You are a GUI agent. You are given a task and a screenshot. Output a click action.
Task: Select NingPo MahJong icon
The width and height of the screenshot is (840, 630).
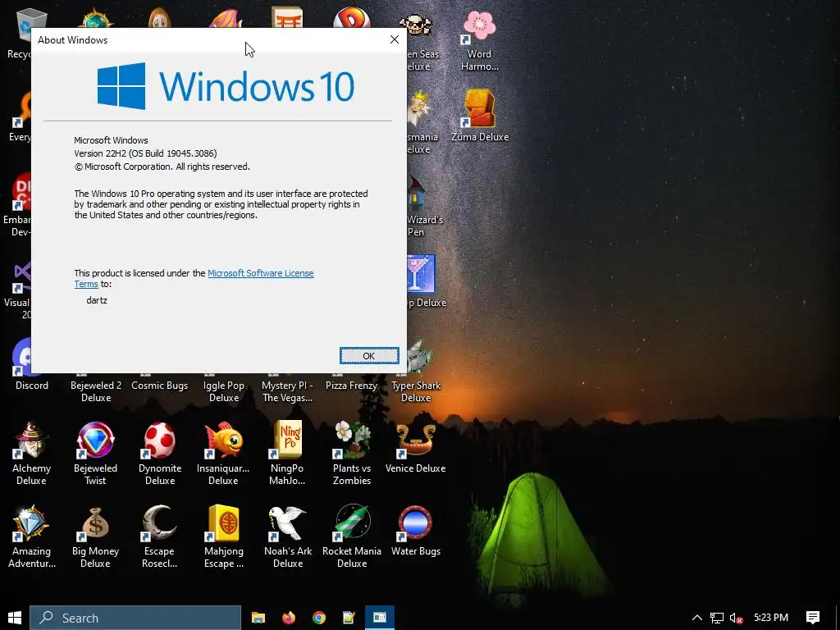click(287, 453)
